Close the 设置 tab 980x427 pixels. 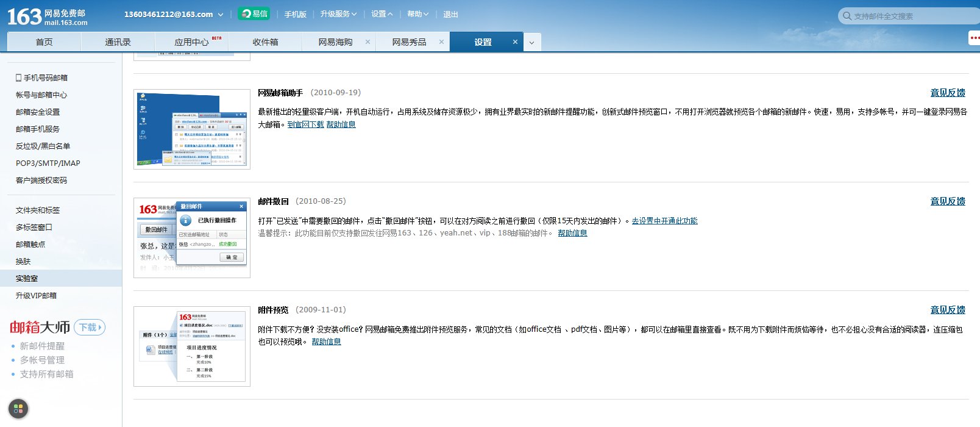(515, 42)
